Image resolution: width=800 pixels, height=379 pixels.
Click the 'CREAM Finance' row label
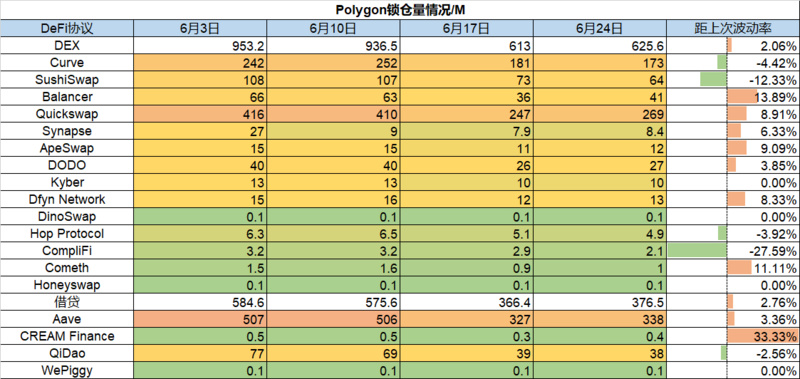pyautogui.click(x=67, y=336)
